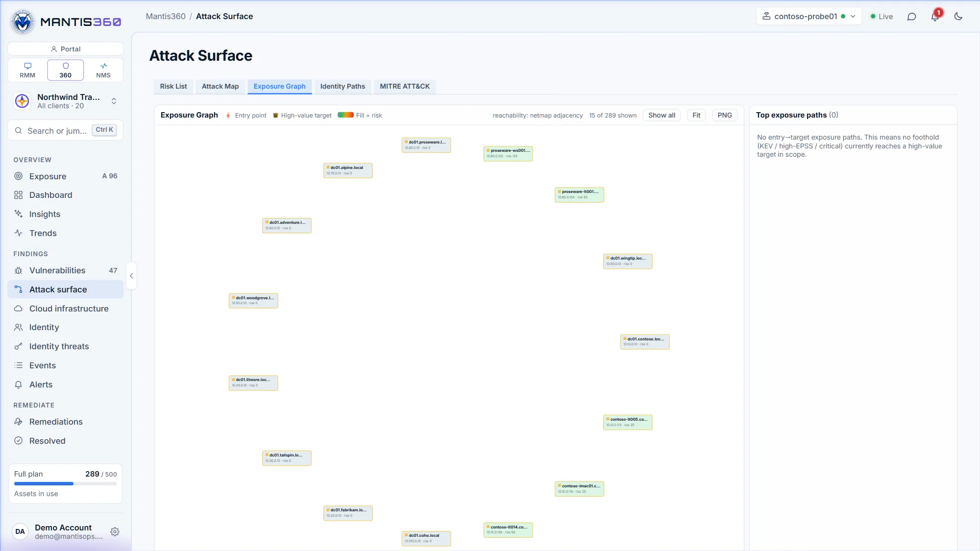Toggle the Live status indicator
The image size is (980, 551).
click(x=882, y=17)
